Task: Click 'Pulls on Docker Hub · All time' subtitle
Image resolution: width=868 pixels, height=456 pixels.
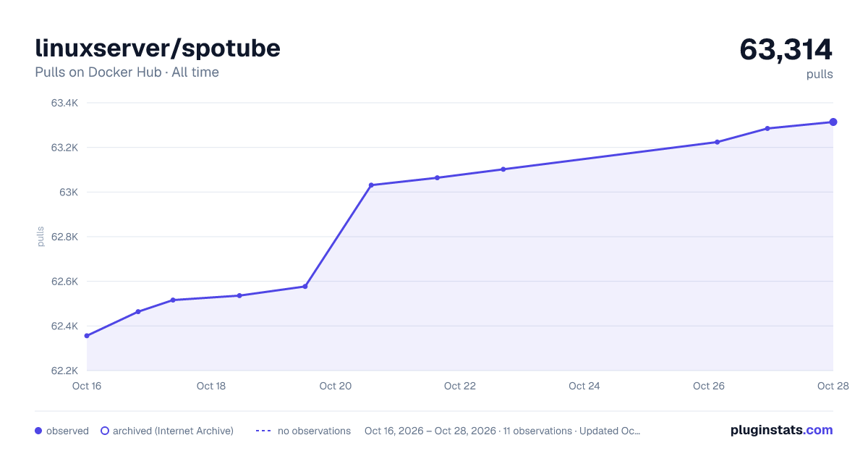Action: tap(127, 72)
